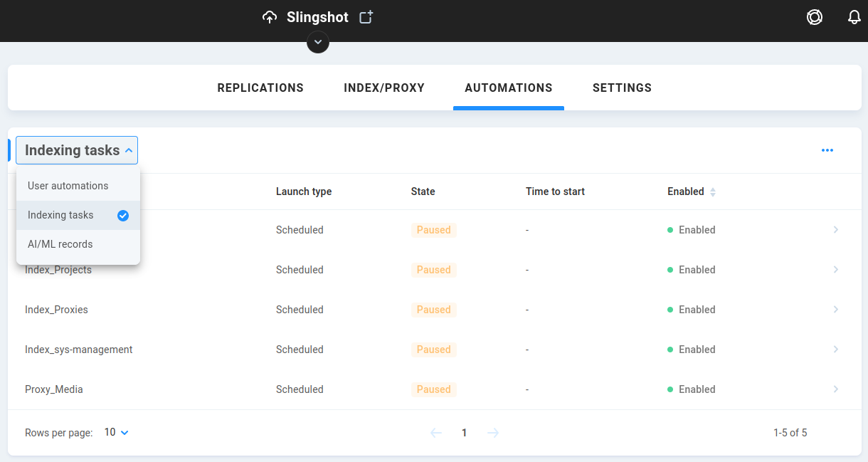Open the three-dot more options menu
The image size is (868, 462).
point(827,150)
